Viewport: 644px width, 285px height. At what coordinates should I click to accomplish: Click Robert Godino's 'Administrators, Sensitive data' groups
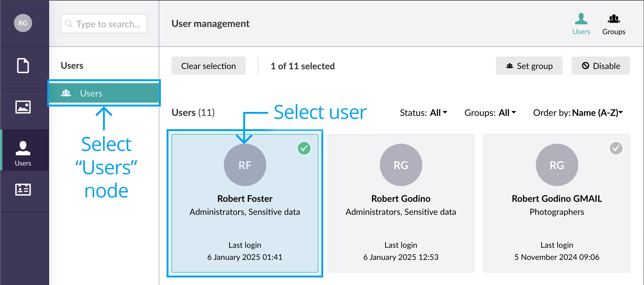[x=401, y=212]
